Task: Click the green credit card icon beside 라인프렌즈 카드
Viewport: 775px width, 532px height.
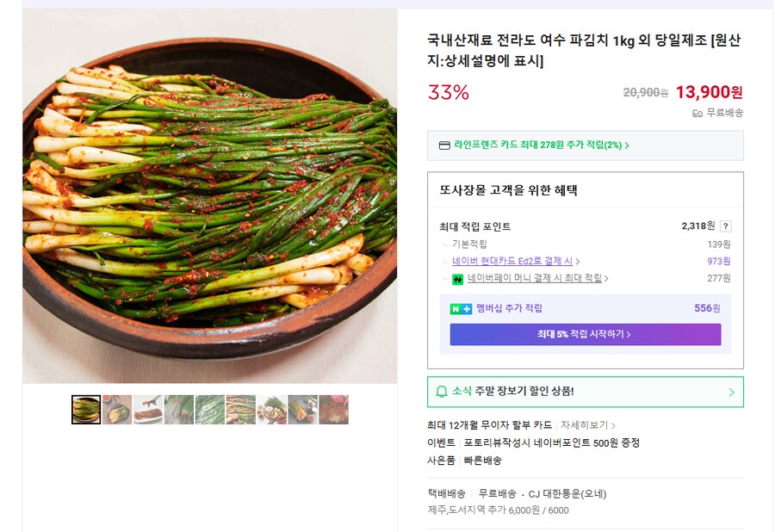Action: pos(443,145)
